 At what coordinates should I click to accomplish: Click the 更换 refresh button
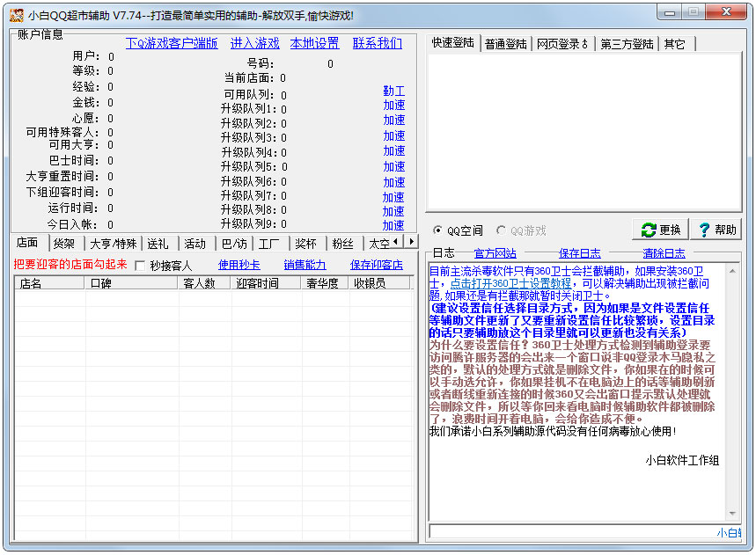pyautogui.click(x=660, y=230)
